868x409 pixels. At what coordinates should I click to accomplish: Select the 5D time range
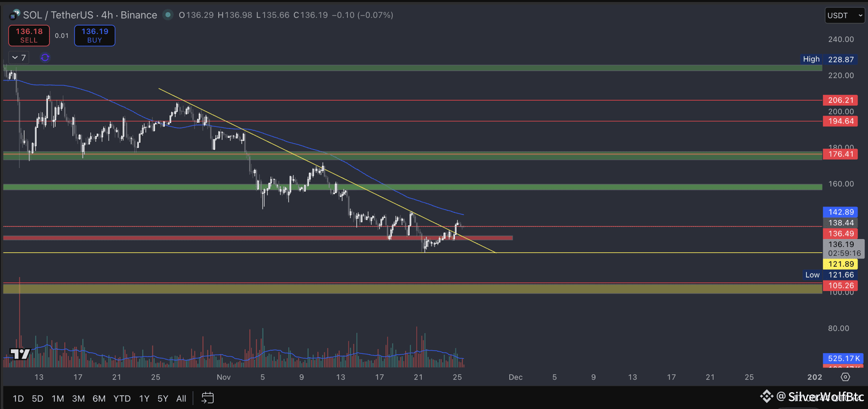[x=38, y=398]
